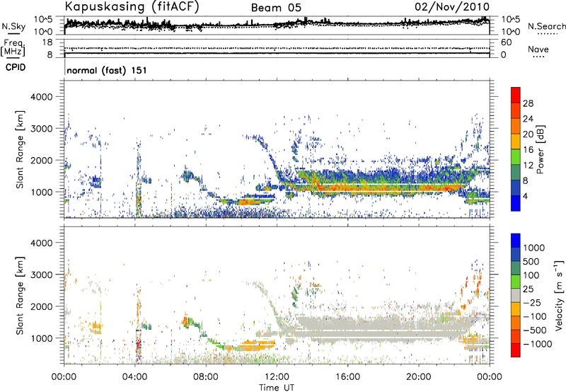Select the "04:00" time tick label
This screenshot has width=566, height=392.
pos(134,377)
